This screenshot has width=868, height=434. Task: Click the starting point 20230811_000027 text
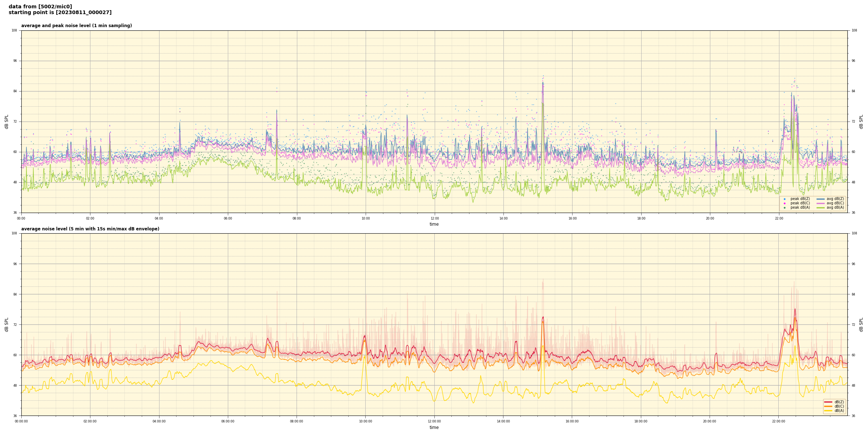[x=60, y=13]
